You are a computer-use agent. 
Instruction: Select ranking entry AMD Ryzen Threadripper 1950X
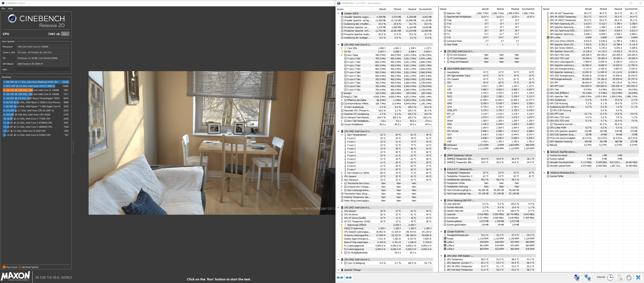[x=36, y=98]
